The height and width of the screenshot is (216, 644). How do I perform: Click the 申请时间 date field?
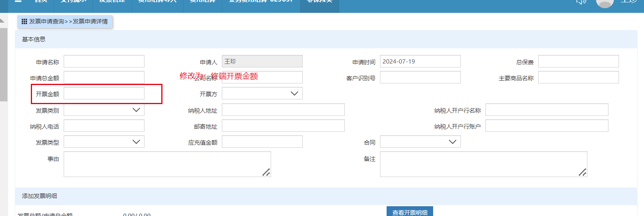(x=420, y=62)
